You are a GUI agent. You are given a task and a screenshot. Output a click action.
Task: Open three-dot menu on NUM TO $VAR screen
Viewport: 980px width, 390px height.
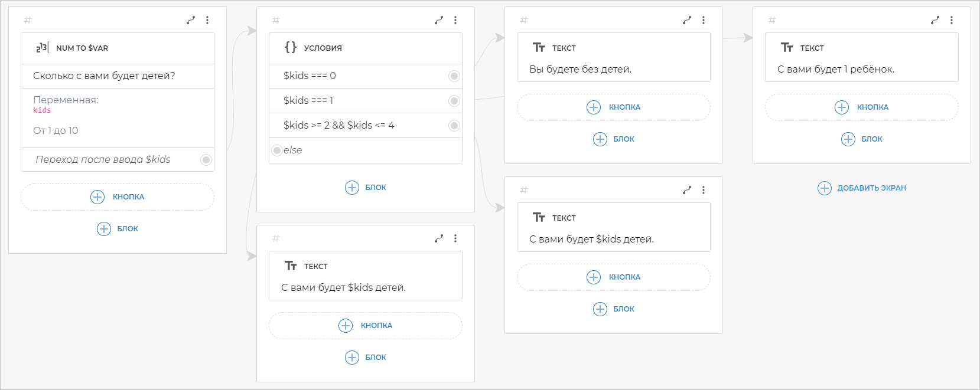207,20
